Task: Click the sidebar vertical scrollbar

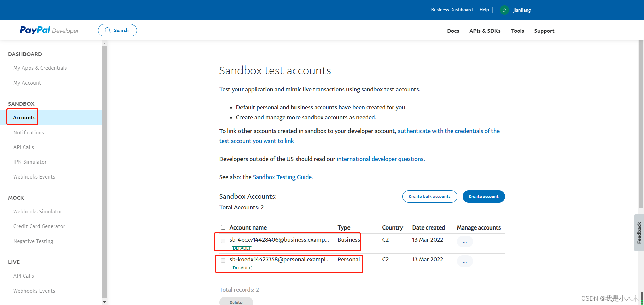Action: (104, 171)
